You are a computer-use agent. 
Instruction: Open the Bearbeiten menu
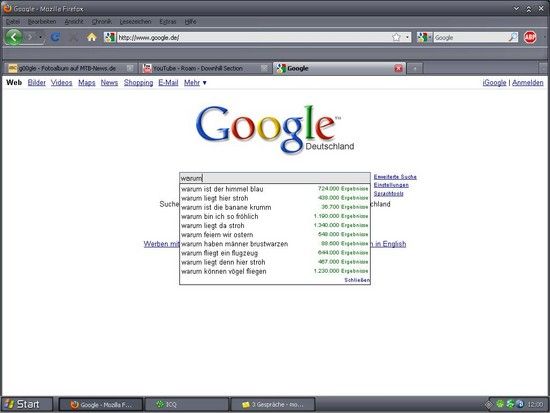pos(42,21)
